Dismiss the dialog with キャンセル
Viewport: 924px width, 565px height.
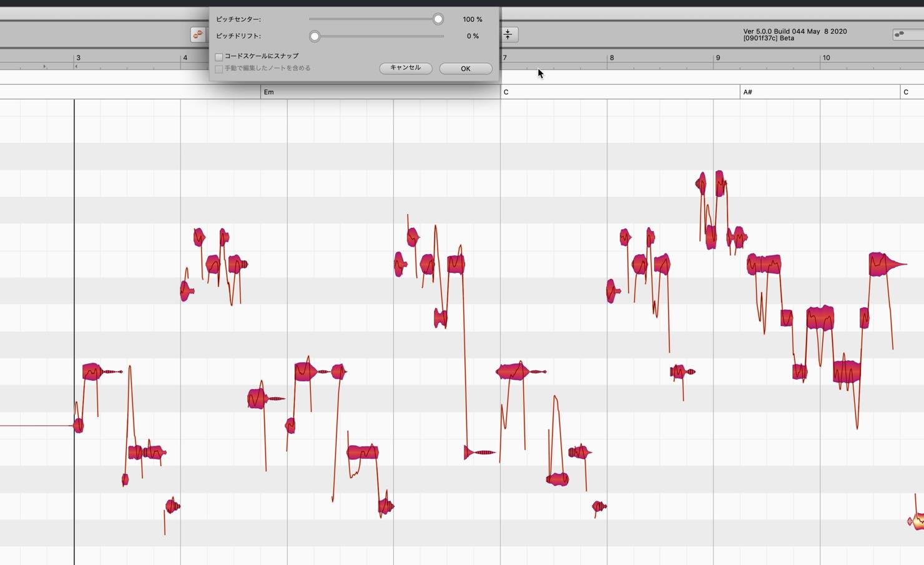coord(405,68)
